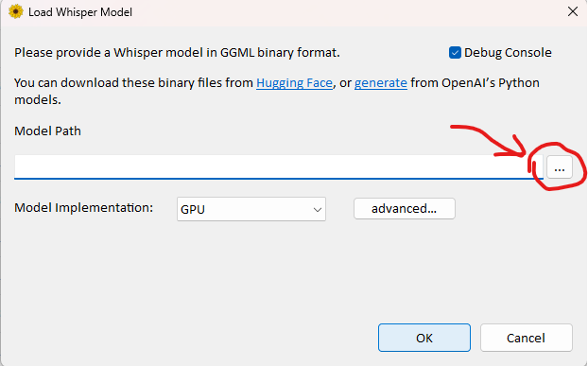
Task: Click the Model Path label
Action: (x=47, y=131)
